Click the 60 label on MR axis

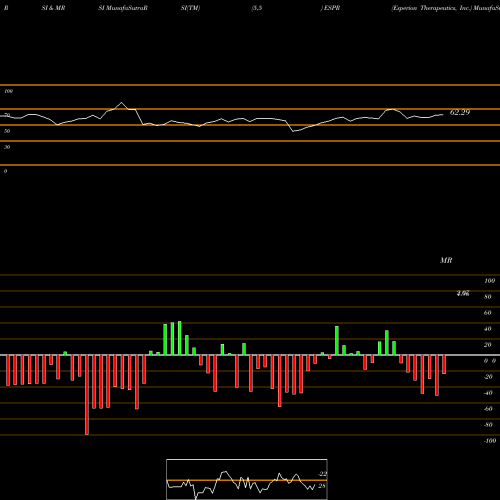(488, 313)
